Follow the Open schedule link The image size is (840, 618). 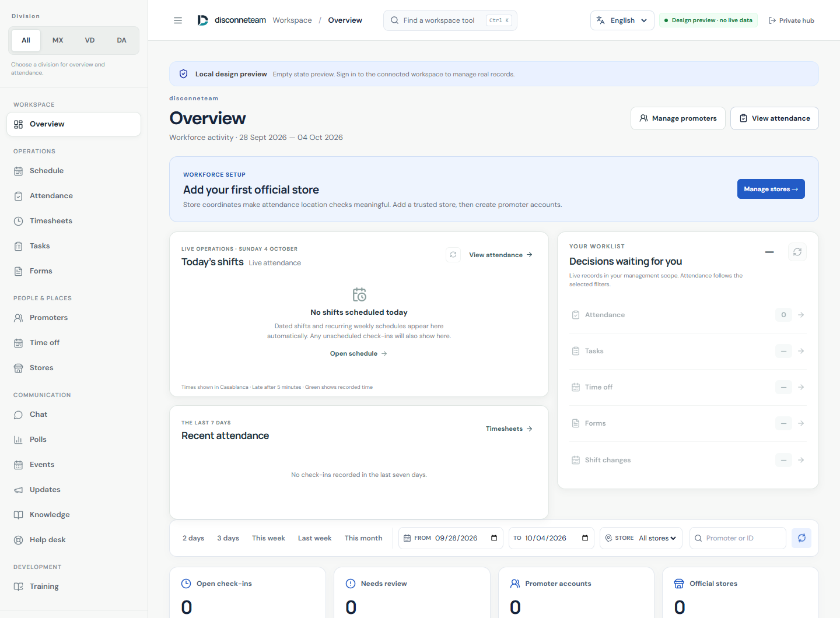pyautogui.click(x=359, y=354)
